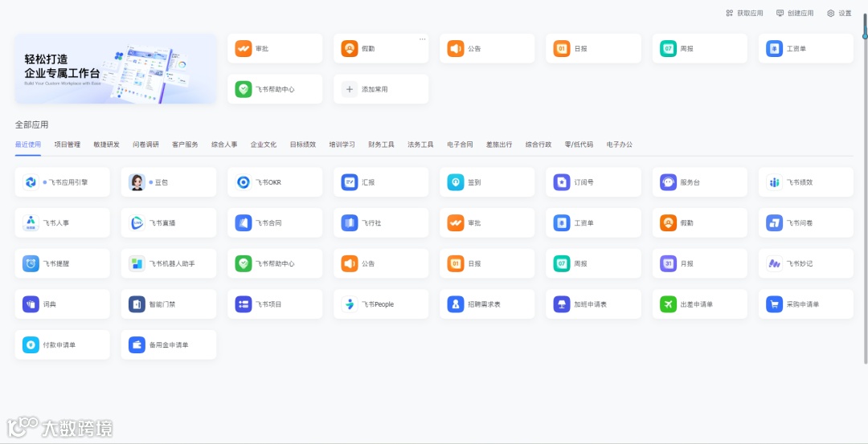Open the 问卷调研 category tab
The width and height of the screenshot is (868, 444).
(145, 145)
